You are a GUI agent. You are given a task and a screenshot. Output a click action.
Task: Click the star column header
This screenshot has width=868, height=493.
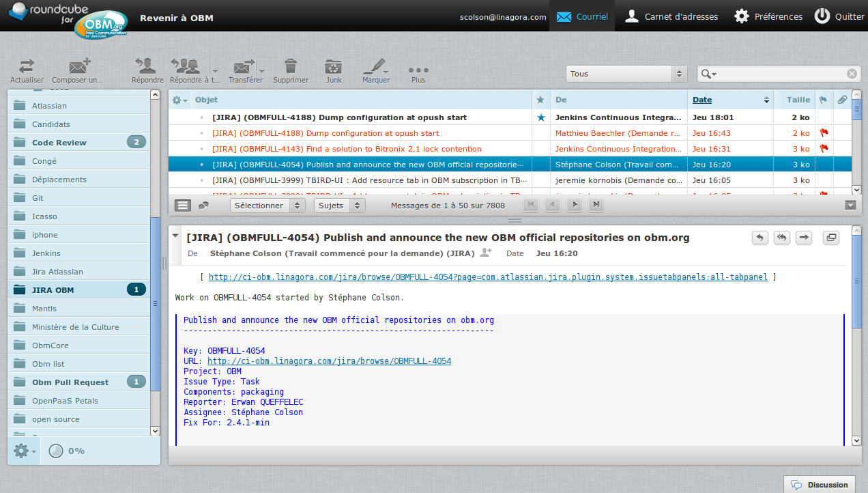click(x=540, y=100)
